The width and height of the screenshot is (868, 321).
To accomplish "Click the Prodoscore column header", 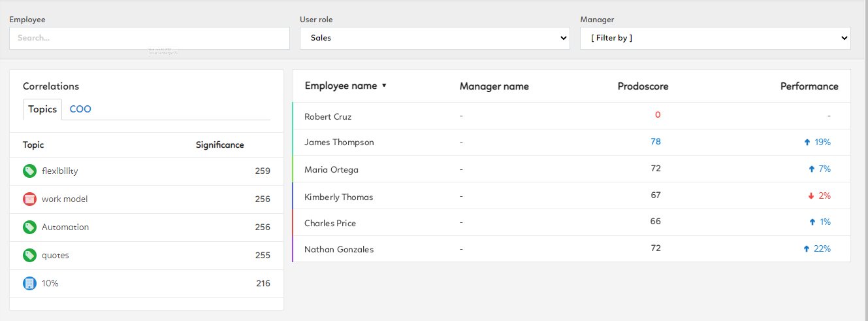I will point(643,86).
